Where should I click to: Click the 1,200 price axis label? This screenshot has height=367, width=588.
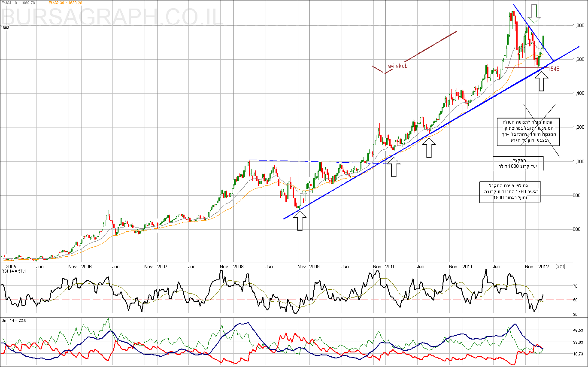point(579,127)
